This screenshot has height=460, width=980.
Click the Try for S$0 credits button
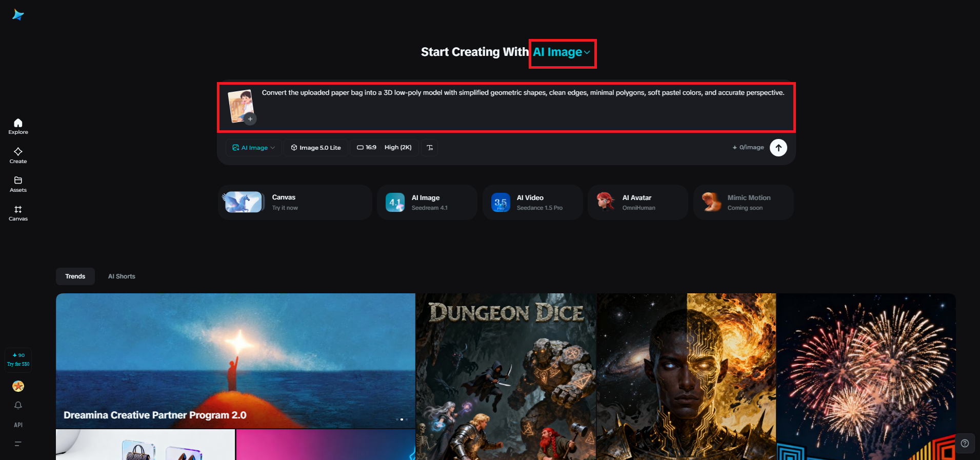click(x=18, y=359)
